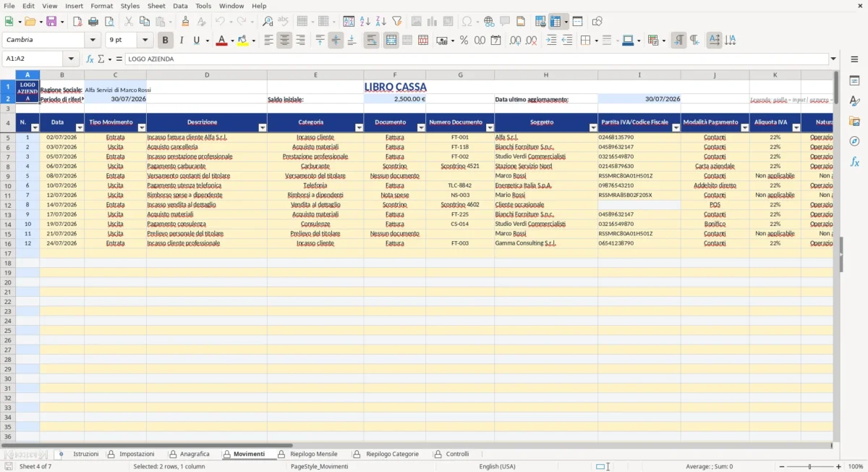
Task: Click the Export as PDF icon
Action: click(x=77, y=22)
